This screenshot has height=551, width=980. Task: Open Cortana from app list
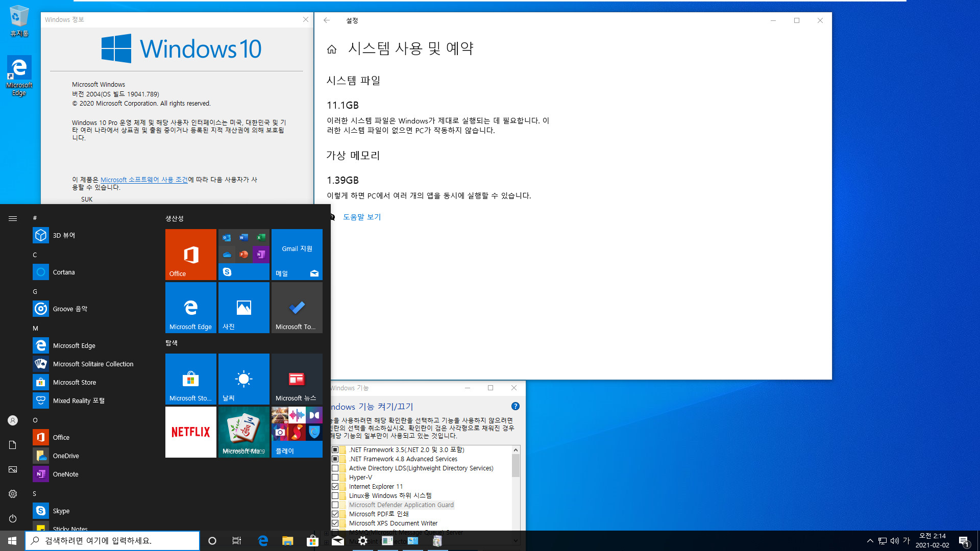[63, 272]
